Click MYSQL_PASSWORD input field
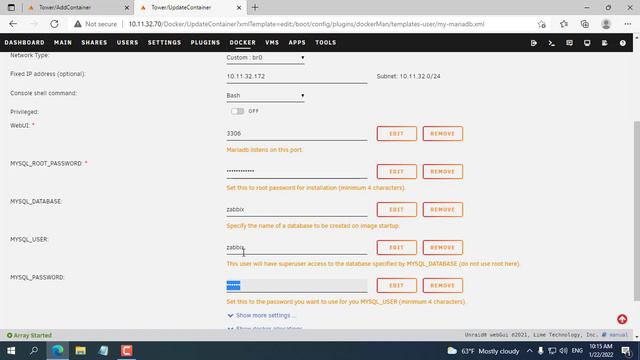 coord(297,285)
